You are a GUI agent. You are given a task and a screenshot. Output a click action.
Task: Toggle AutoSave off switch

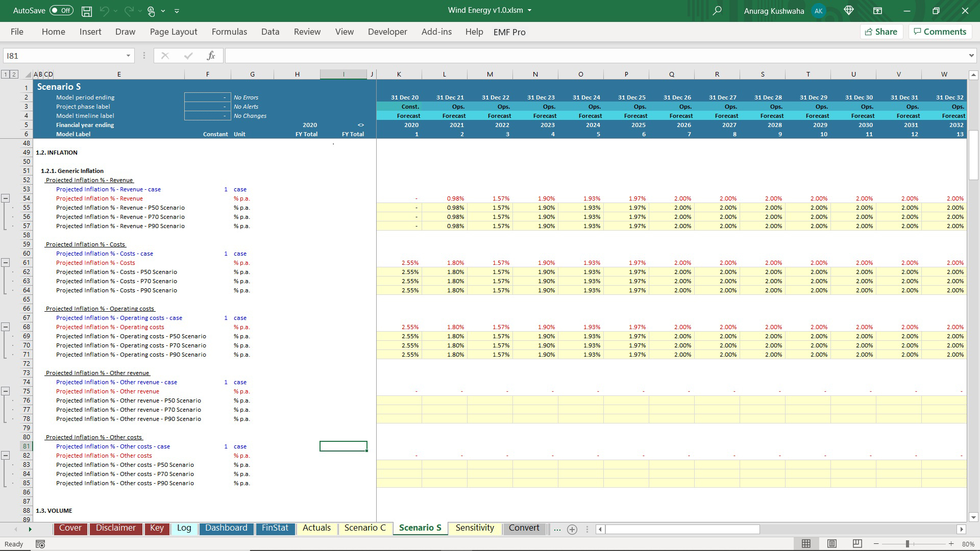[61, 11]
